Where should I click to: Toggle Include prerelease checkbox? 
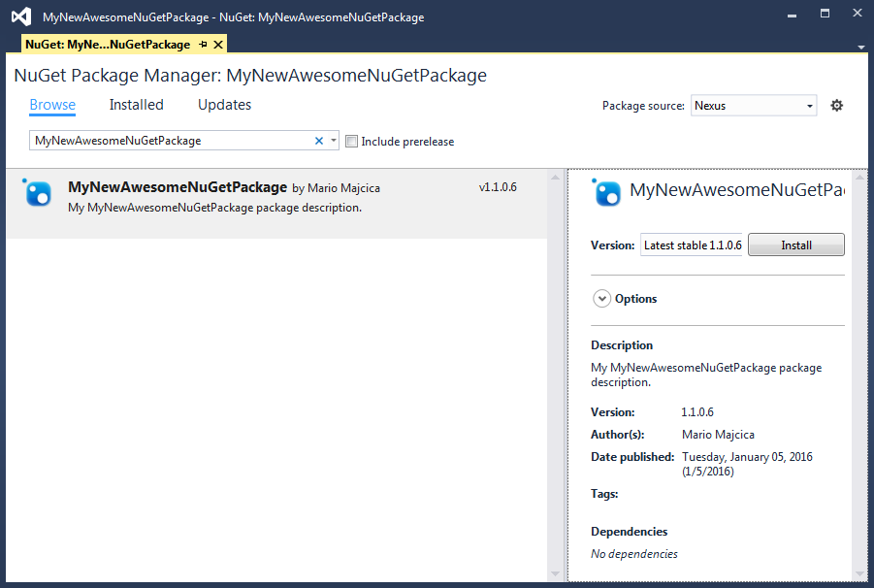click(351, 141)
